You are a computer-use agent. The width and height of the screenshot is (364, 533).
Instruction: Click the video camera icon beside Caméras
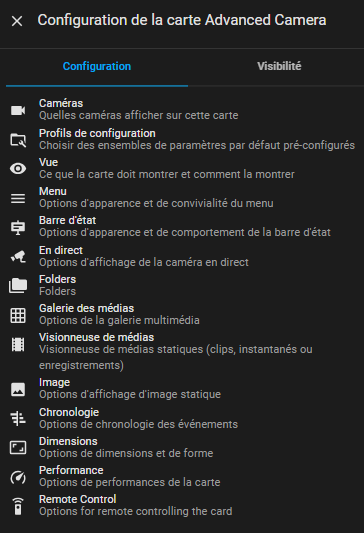pyautogui.click(x=18, y=110)
